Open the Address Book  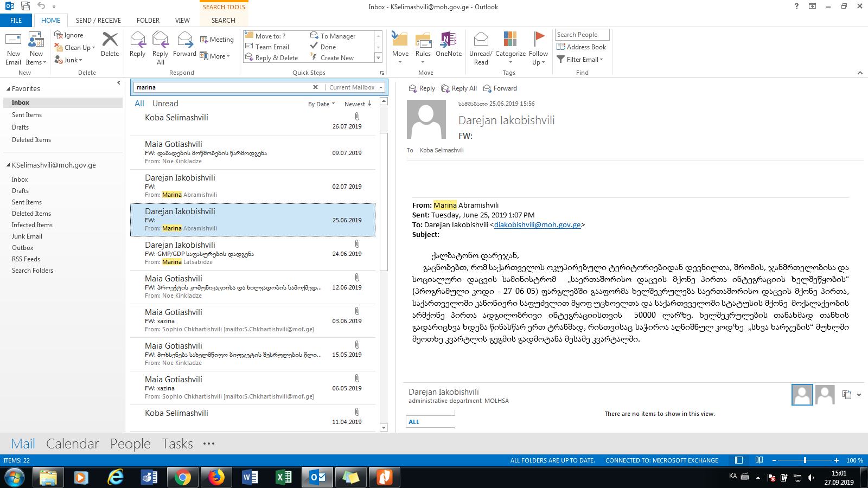point(581,47)
